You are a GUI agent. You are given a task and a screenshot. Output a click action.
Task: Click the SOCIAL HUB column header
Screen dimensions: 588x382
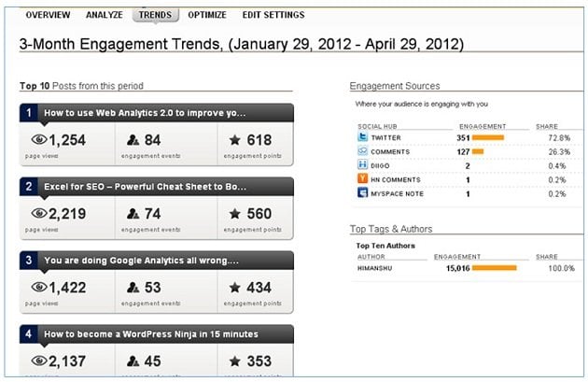(377, 126)
